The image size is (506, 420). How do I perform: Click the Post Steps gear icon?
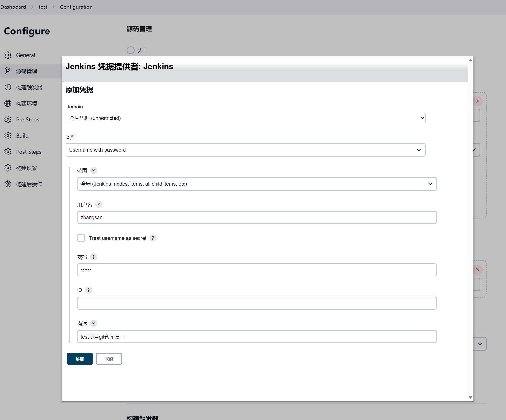pyautogui.click(x=8, y=152)
